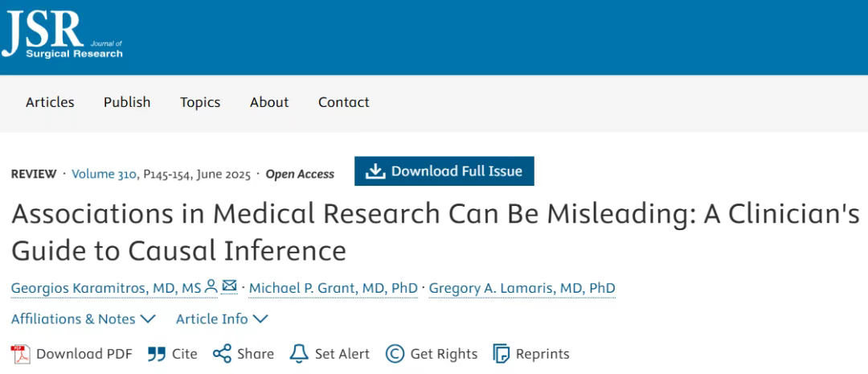The width and height of the screenshot is (868, 374).
Task: Open the Articles menu
Action: pos(50,102)
